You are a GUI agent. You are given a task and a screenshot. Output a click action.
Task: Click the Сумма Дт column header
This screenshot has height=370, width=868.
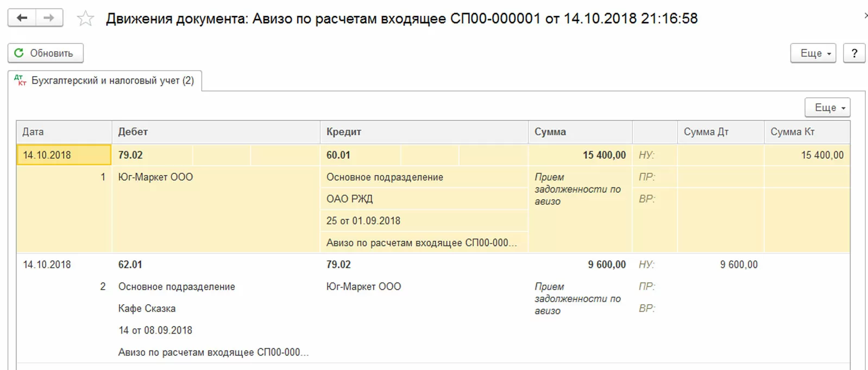(x=706, y=132)
